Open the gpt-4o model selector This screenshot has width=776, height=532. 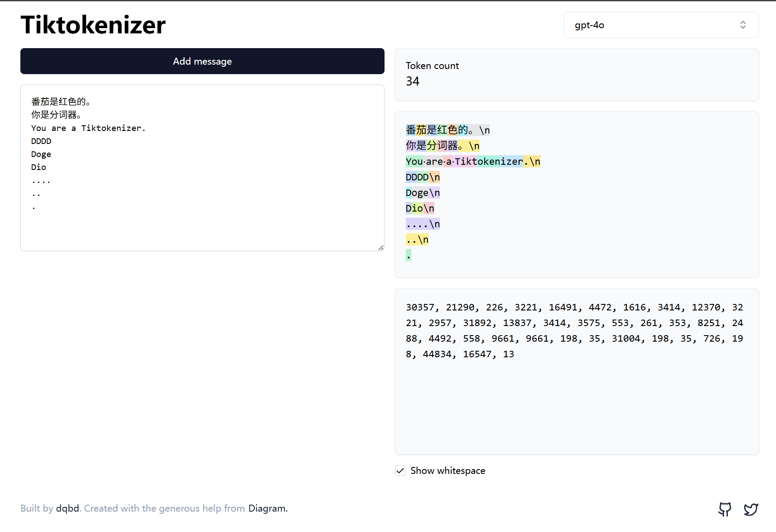click(x=661, y=25)
